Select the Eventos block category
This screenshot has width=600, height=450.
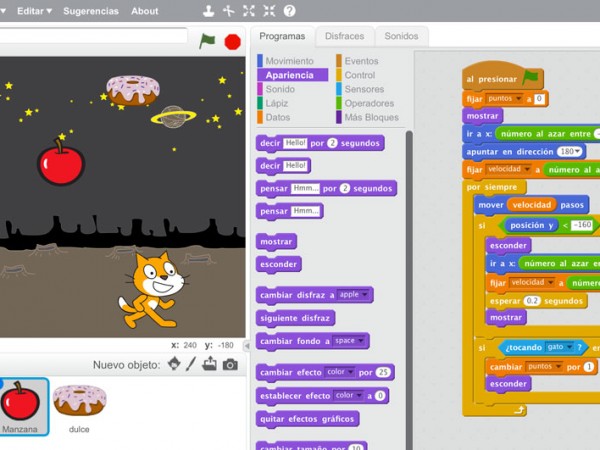pyautogui.click(x=357, y=61)
